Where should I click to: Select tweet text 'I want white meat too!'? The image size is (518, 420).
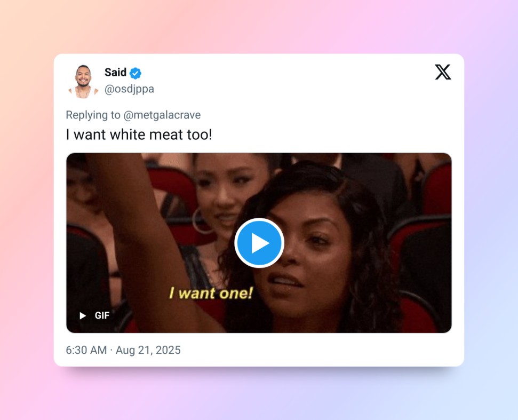[x=139, y=134]
